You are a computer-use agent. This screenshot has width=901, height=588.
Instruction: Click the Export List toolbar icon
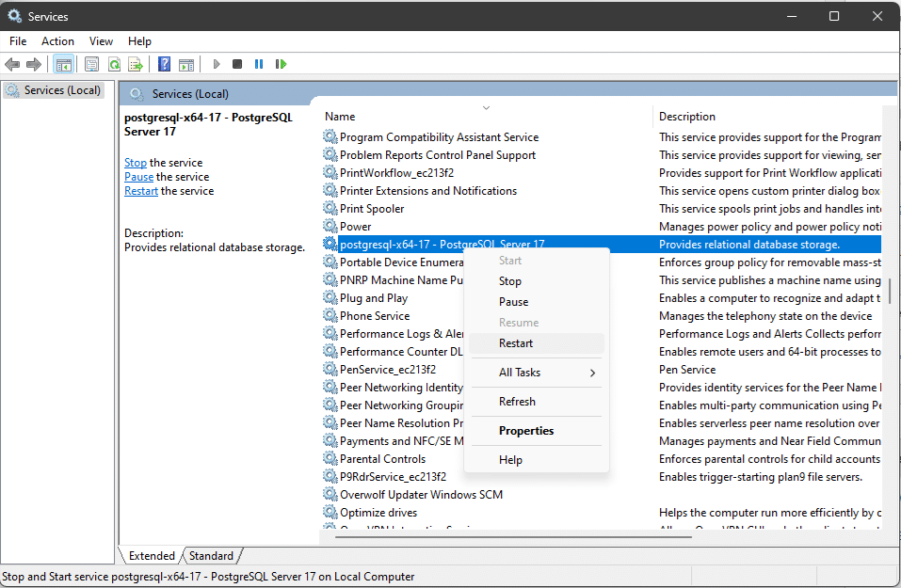point(136,64)
